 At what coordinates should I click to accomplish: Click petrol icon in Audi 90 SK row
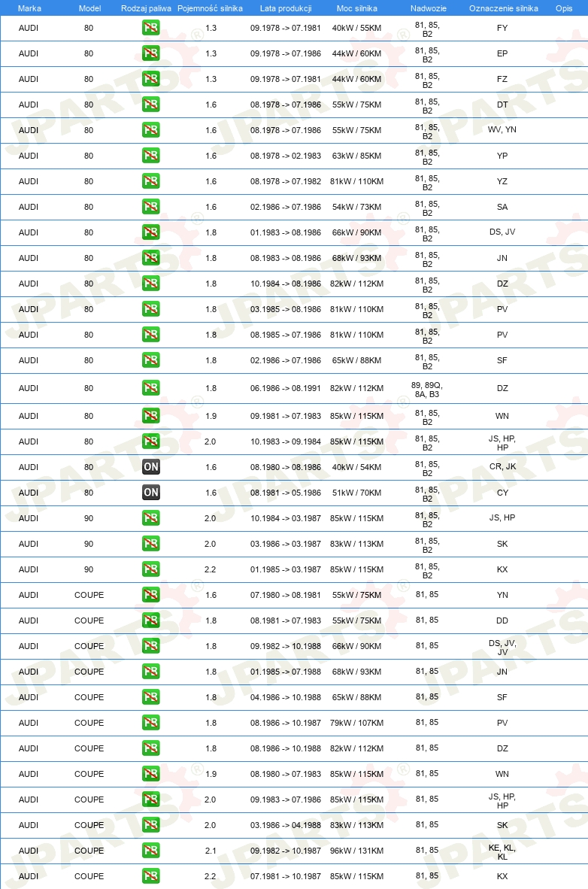click(151, 543)
